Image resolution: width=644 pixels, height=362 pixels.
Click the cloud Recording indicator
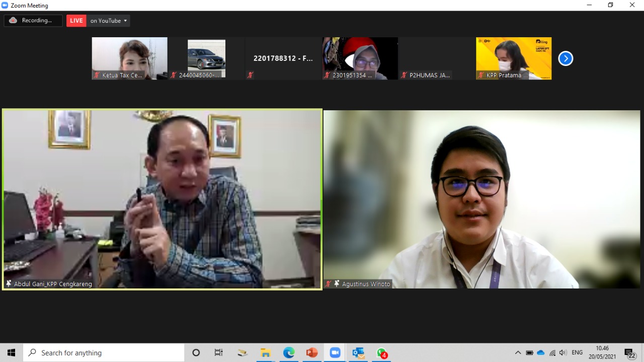coord(33,21)
